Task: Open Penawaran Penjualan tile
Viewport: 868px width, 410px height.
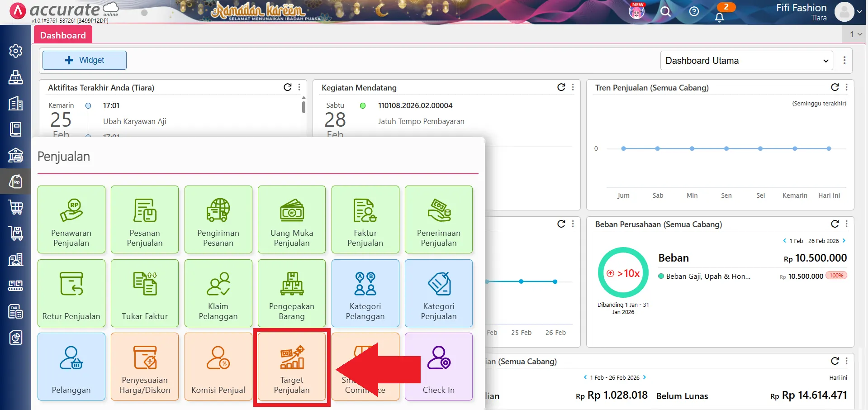Action: (71, 219)
